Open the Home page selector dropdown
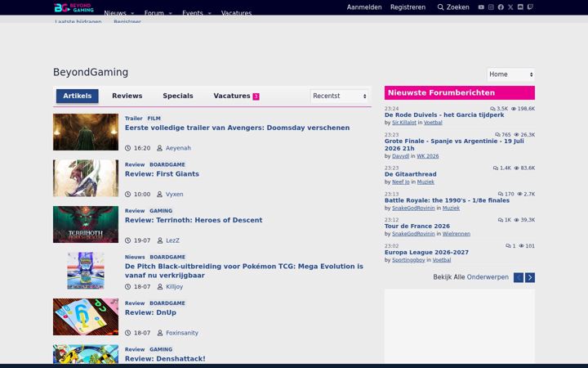This screenshot has width=588, height=368. pos(510,74)
